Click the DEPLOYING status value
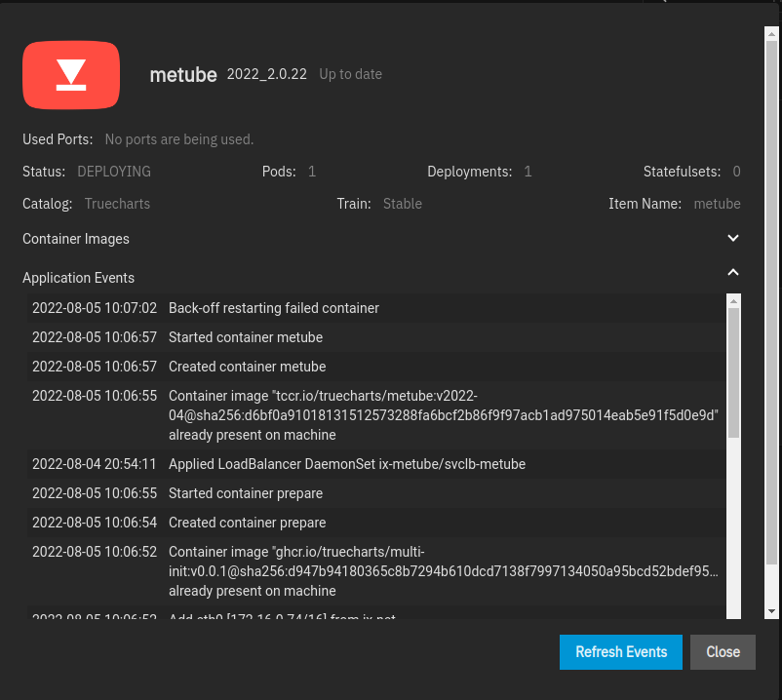The image size is (782, 700). (114, 172)
